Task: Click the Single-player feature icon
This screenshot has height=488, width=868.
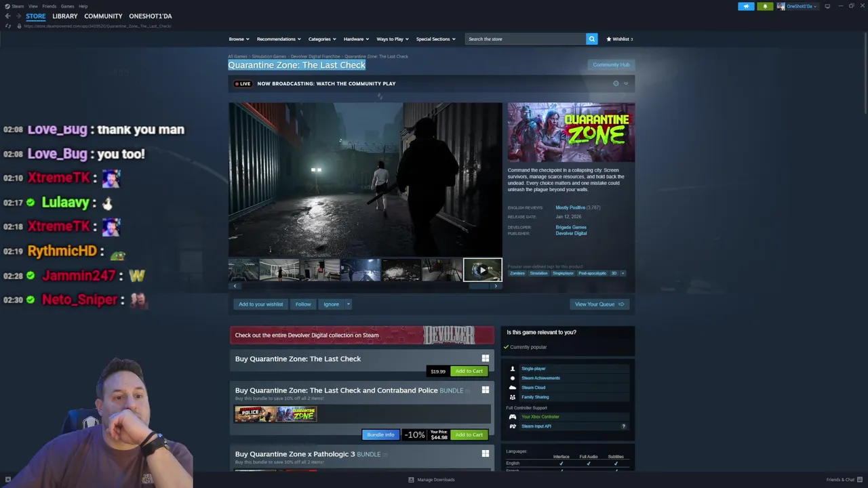Action: point(513,369)
